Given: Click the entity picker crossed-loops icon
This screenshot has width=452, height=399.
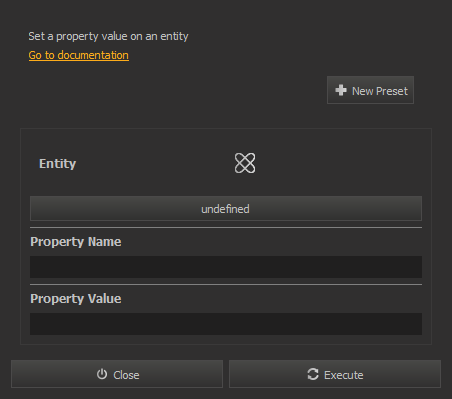Looking at the screenshot, I should tap(245, 163).
